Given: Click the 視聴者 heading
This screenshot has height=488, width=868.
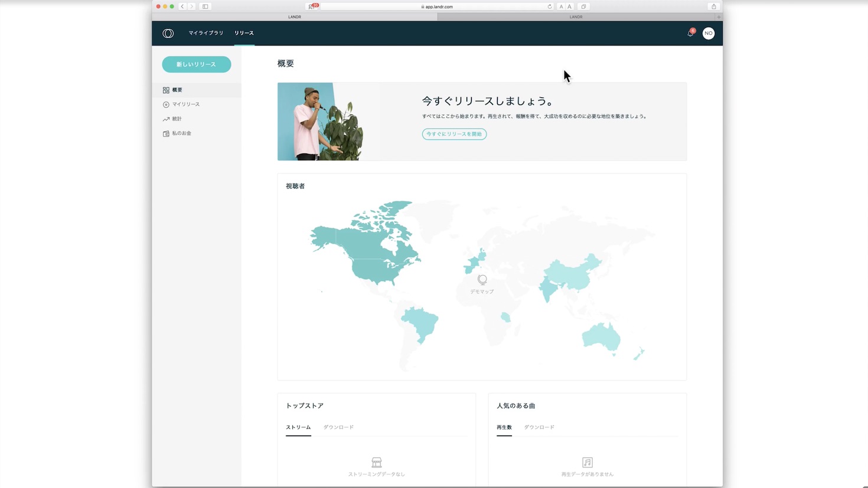Looking at the screenshot, I should [295, 186].
